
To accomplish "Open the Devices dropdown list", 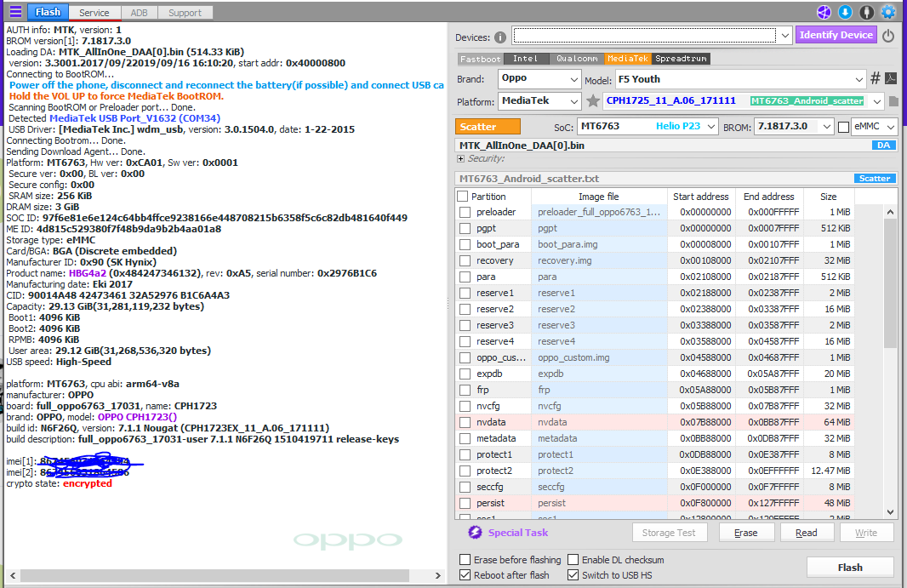I will click(x=785, y=36).
